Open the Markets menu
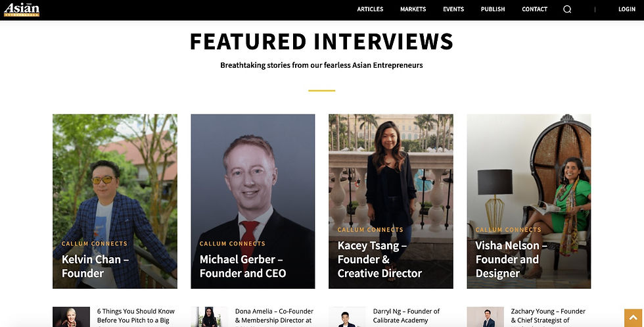This screenshot has height=327, width=644. pos(413,9)
